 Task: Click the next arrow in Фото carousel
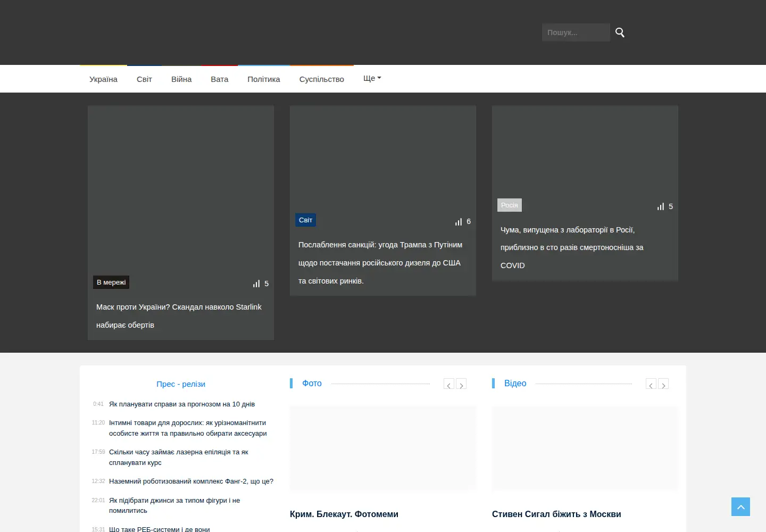coord(461,384)
